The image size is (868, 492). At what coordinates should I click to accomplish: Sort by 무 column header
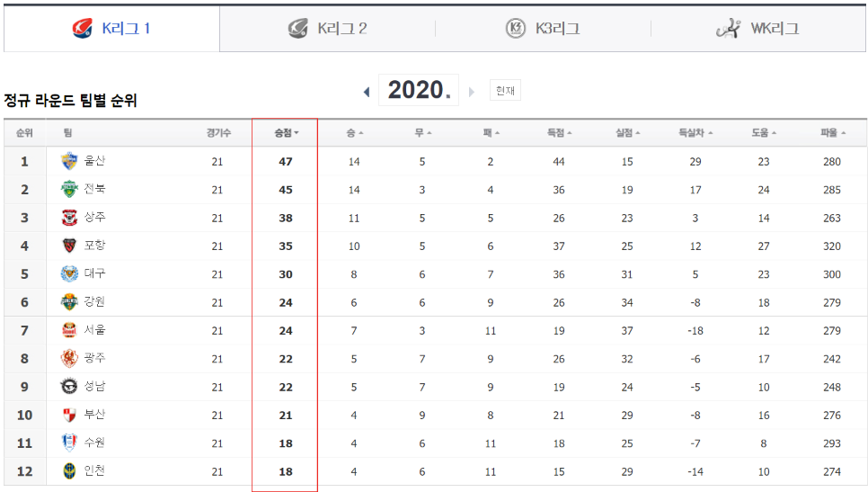(x=422, y=133)
